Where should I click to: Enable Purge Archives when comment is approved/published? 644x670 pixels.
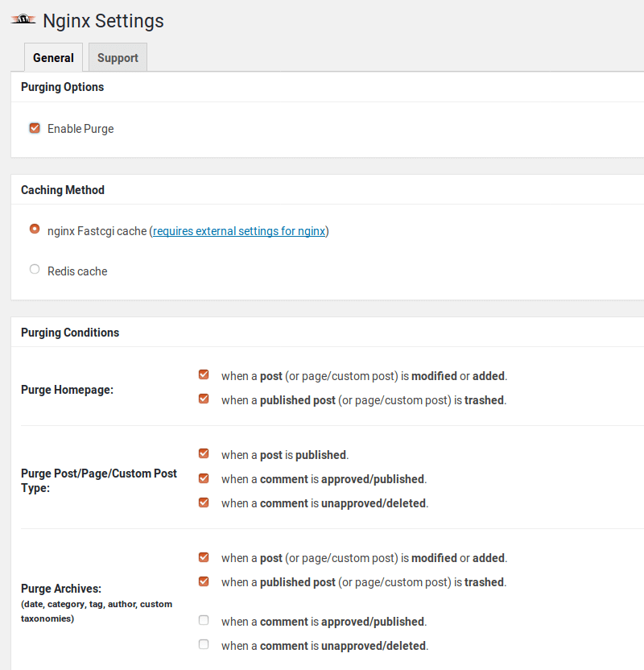point(204,620)
